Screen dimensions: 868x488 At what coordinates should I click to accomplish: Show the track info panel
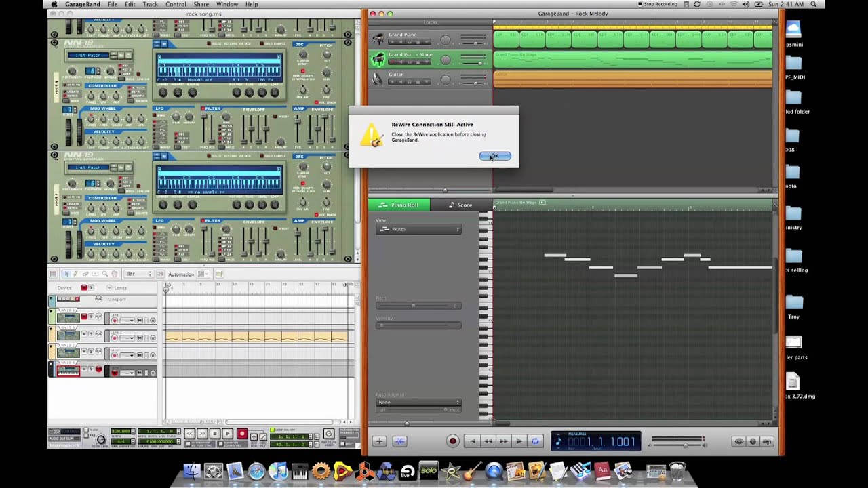click(753, 441)
